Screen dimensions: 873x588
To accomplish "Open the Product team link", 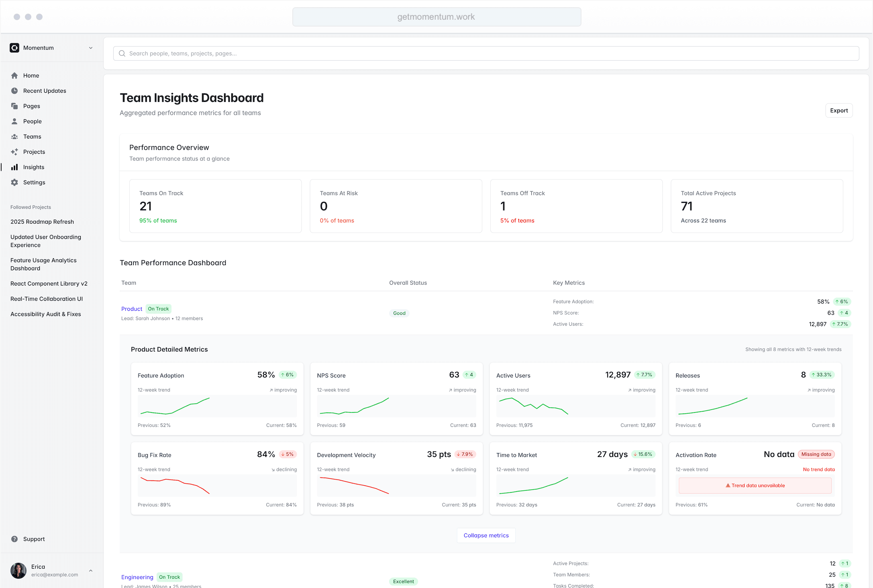I will (132, 309).
